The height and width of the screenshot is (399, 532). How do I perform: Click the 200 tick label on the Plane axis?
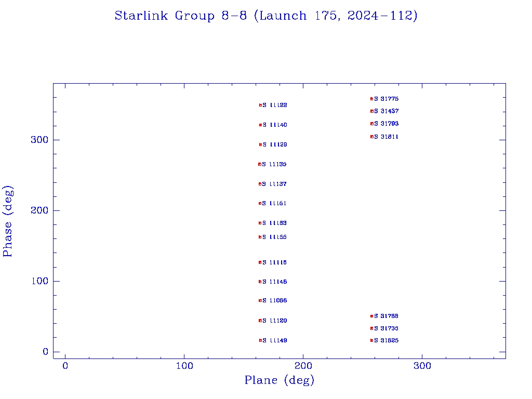303,366
